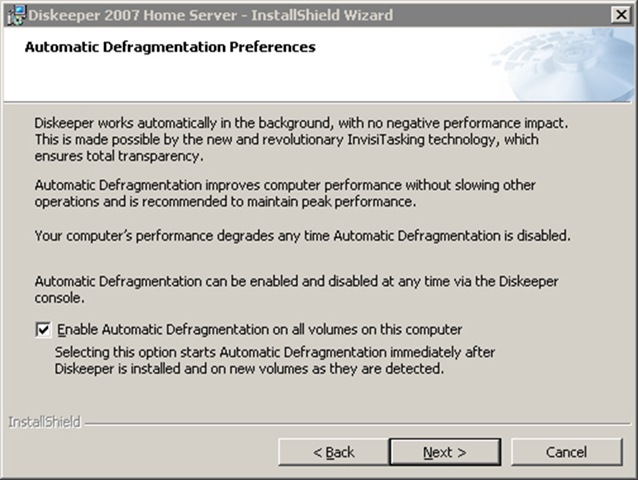Click the greyed InstallShield label

44,422
